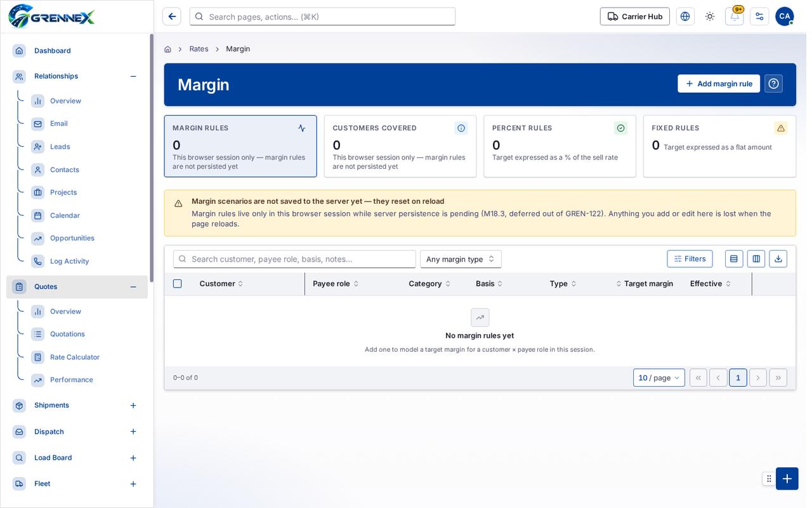
Task: Open Rate Calculator in the sidebar
Action: coord(75,358)
